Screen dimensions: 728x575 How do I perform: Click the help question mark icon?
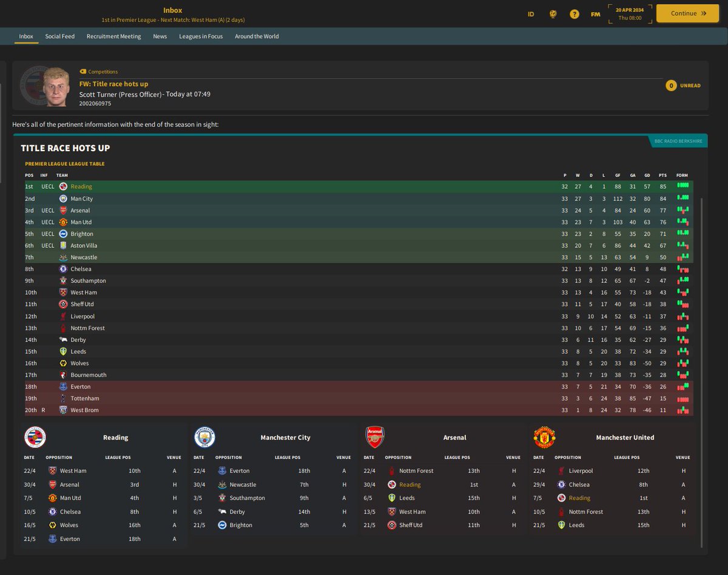575,13
